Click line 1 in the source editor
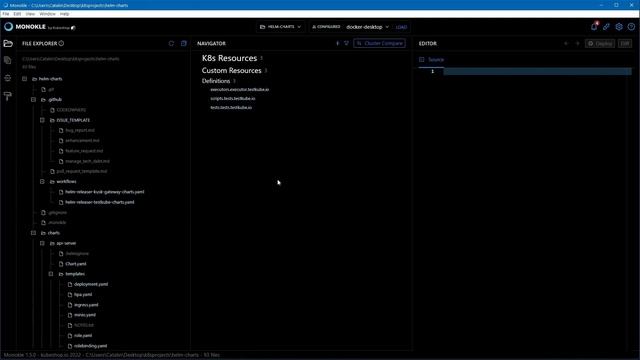The height and width of the screenshot is (360, 640). click(x=537, y=71)
